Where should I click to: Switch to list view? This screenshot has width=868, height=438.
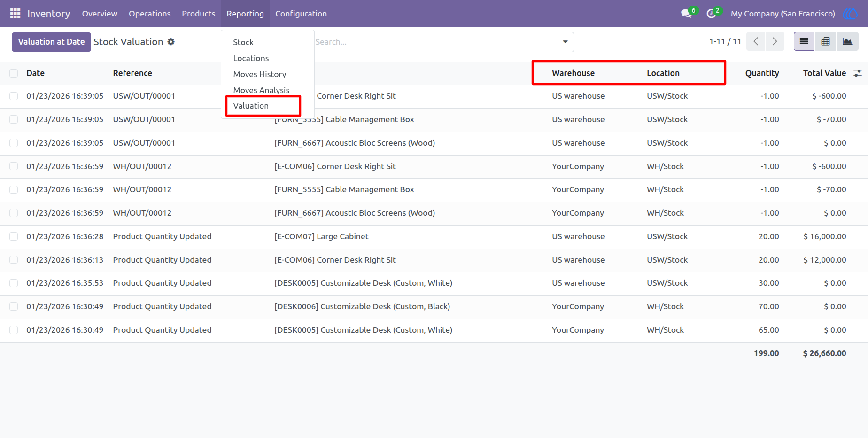coord(804,42)
